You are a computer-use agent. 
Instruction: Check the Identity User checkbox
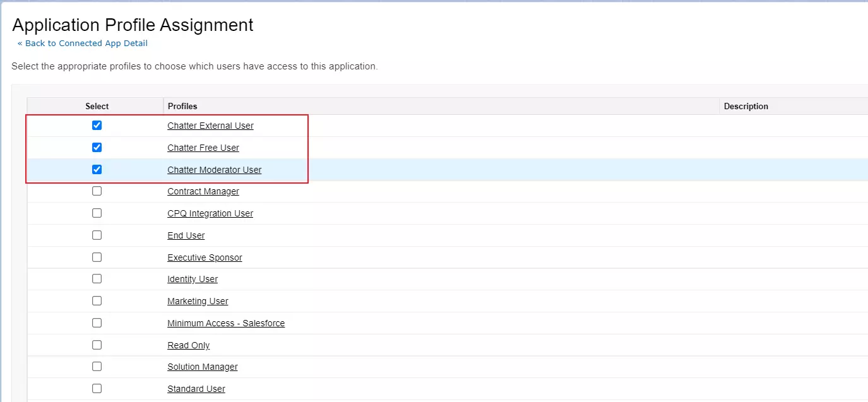97,279
